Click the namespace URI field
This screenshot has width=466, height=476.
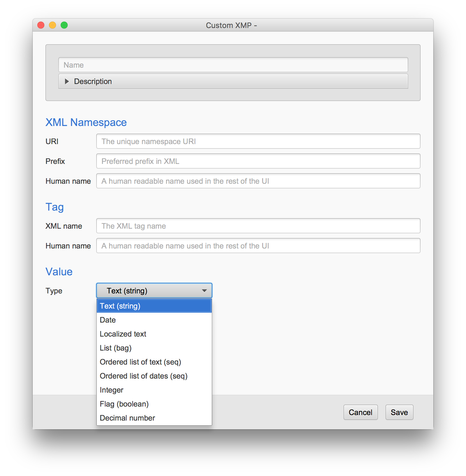click(x=258, y=141)
